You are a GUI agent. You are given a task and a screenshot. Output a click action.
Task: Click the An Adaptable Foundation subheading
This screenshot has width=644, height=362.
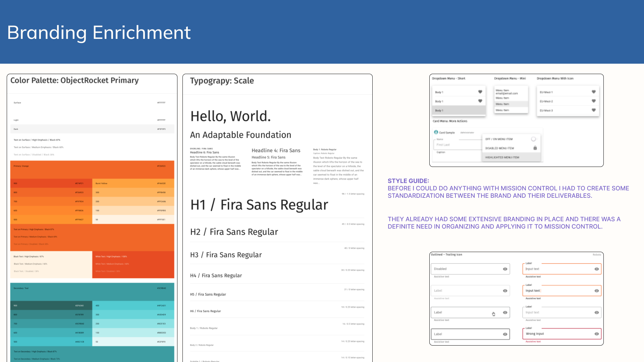coord(240,135)
